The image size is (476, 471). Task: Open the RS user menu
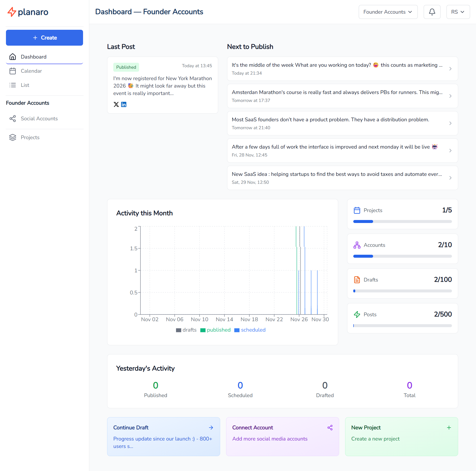[458, 12]
